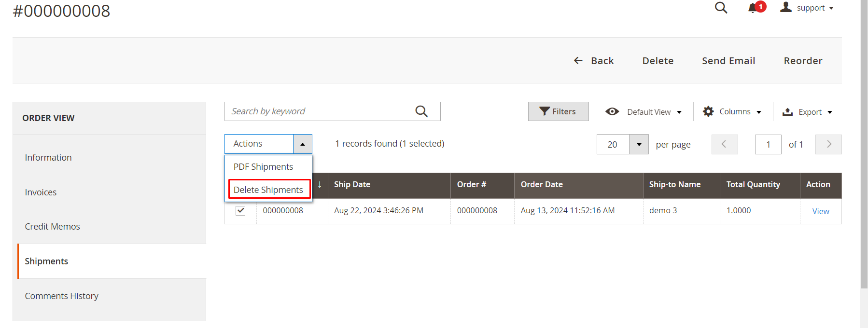This screenshot has width=868, height=328.
Task: Click the Filters button
Action: (x=558, y=111)
